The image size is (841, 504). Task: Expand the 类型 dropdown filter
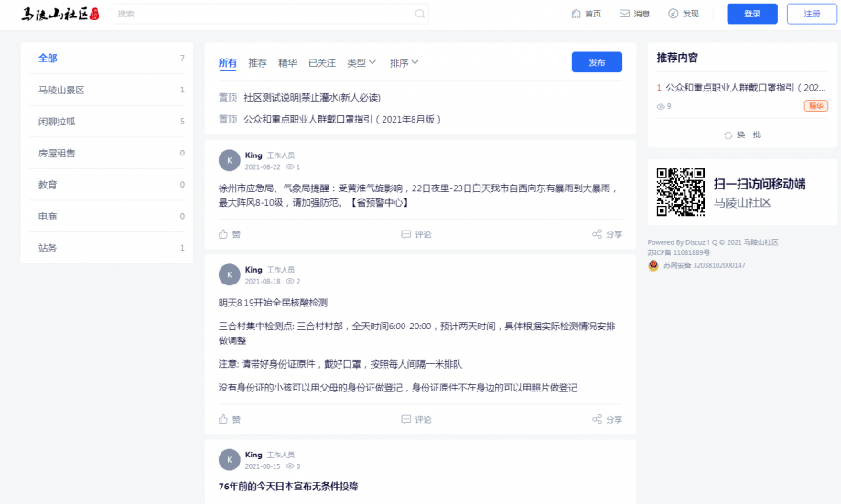tap(362, 63)
